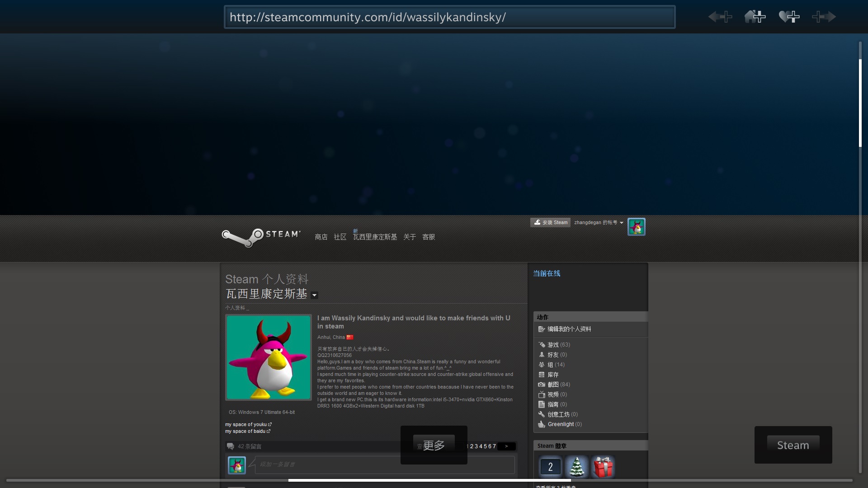Screen dimensions: 868x488
Task: Click the large penguin profile avatar
Action: click(x=269, y=357)
